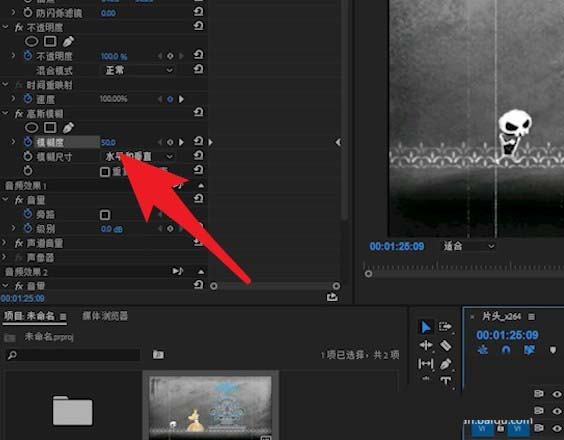Select the Track Select Forward tool

[445, 327]
